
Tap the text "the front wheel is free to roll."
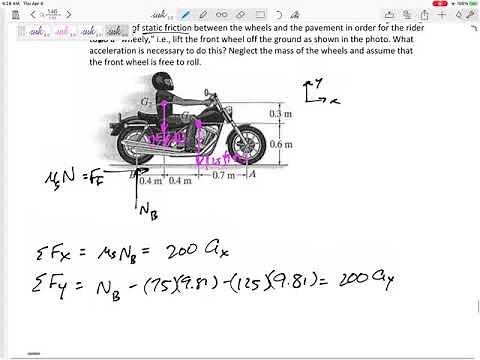(145, 62)
